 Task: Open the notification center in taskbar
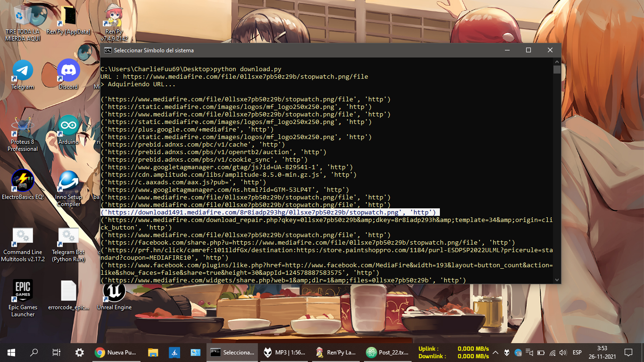point(628,353)
